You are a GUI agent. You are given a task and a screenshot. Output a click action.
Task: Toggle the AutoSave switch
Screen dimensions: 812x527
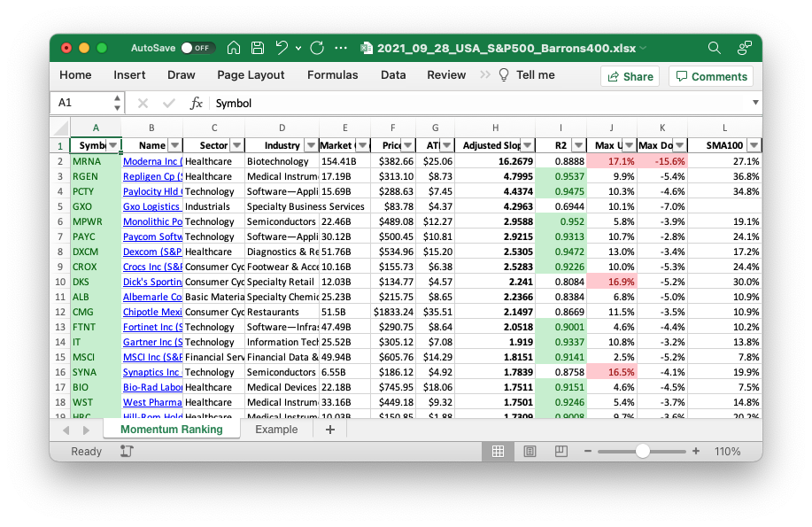click(198, 48)
